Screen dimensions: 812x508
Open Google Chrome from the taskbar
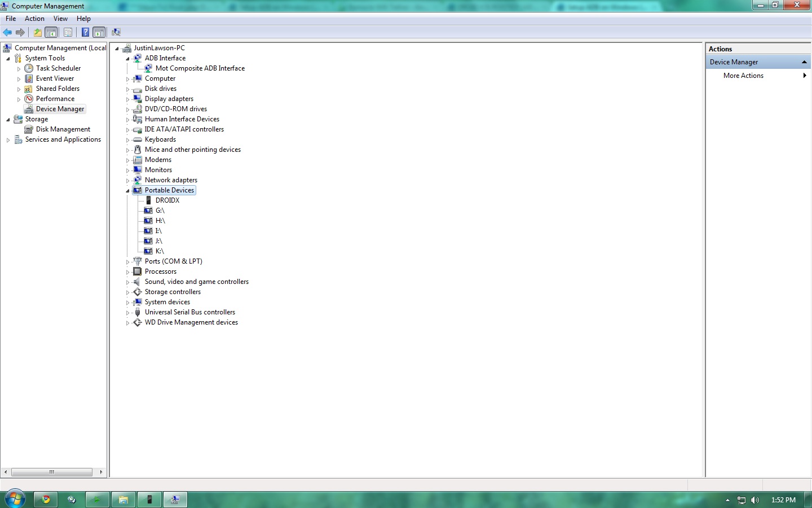[46, 500]
